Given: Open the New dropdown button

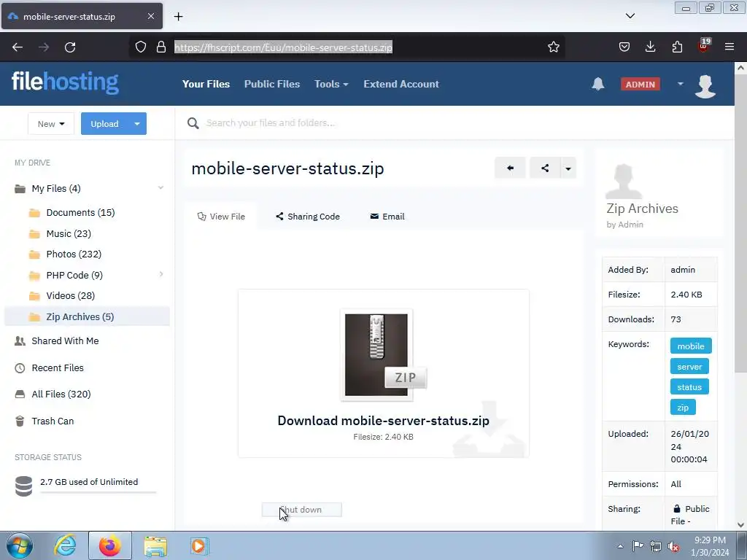Looking at the screenshot, I should (x=51, y=124).
